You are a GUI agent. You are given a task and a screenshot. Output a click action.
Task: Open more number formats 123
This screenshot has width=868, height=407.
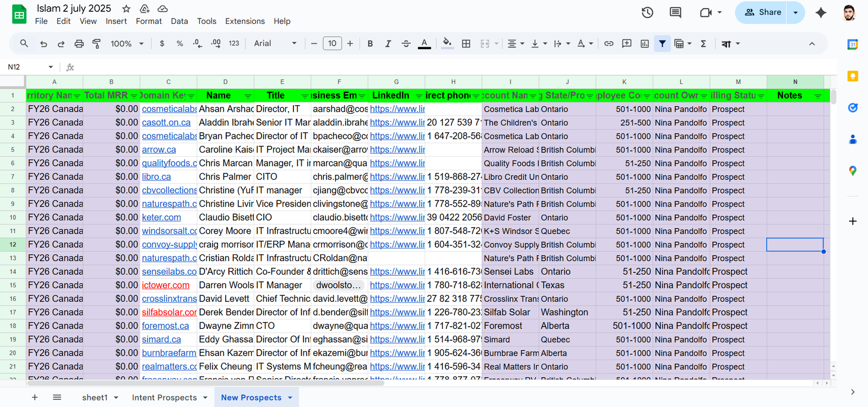[234, 44]
